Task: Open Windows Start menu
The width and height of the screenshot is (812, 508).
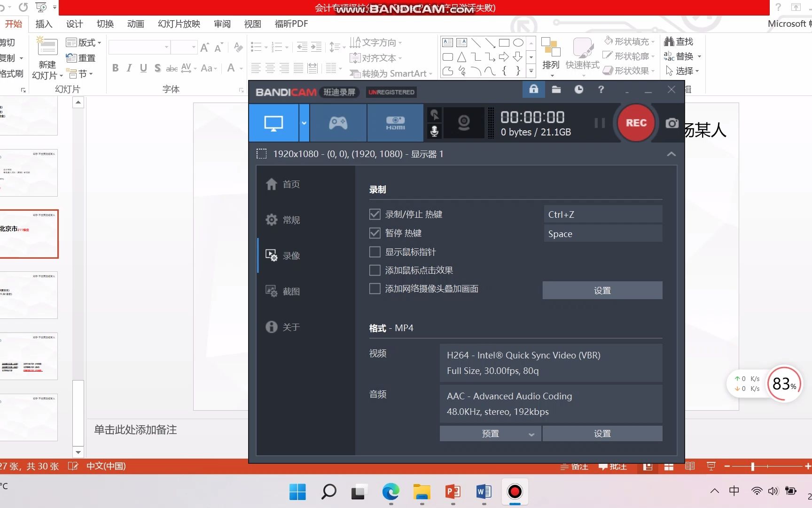Action: [x=297, y=492]
